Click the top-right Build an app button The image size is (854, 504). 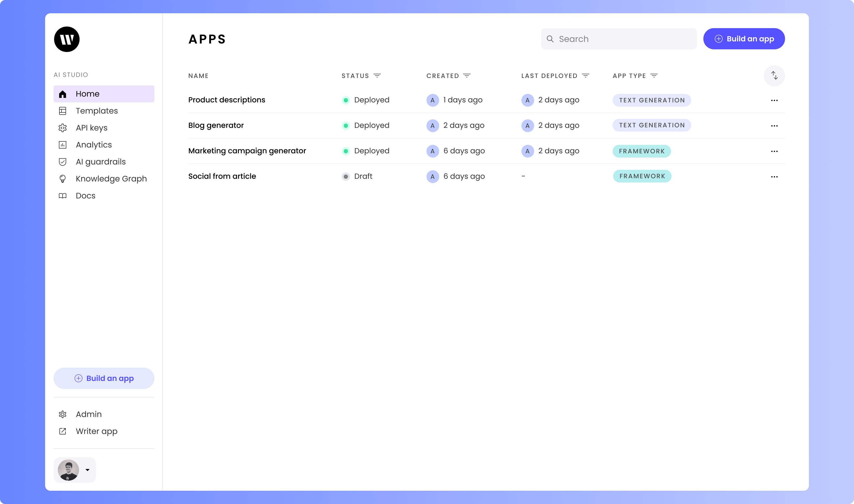pos(744,39)
